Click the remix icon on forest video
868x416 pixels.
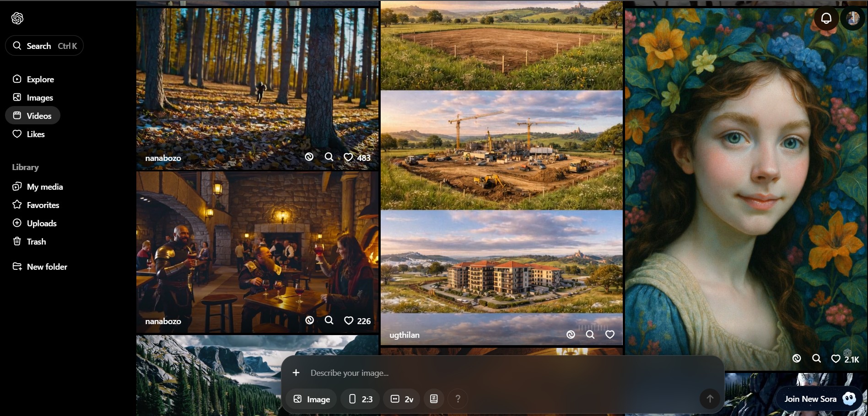click(309, 157)
